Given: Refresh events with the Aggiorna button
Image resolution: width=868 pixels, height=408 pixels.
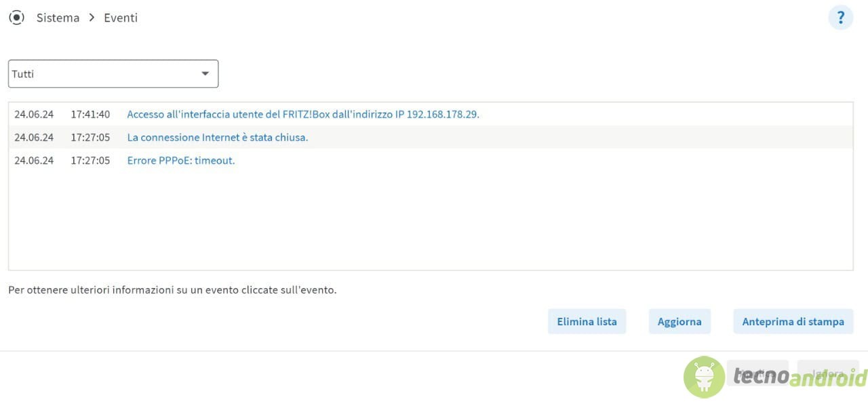Looking at the screenshot, I should 679,321.
